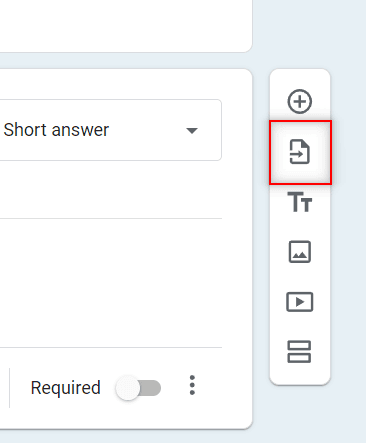
Task: Add a new section to form
Action: pos(299,352)
